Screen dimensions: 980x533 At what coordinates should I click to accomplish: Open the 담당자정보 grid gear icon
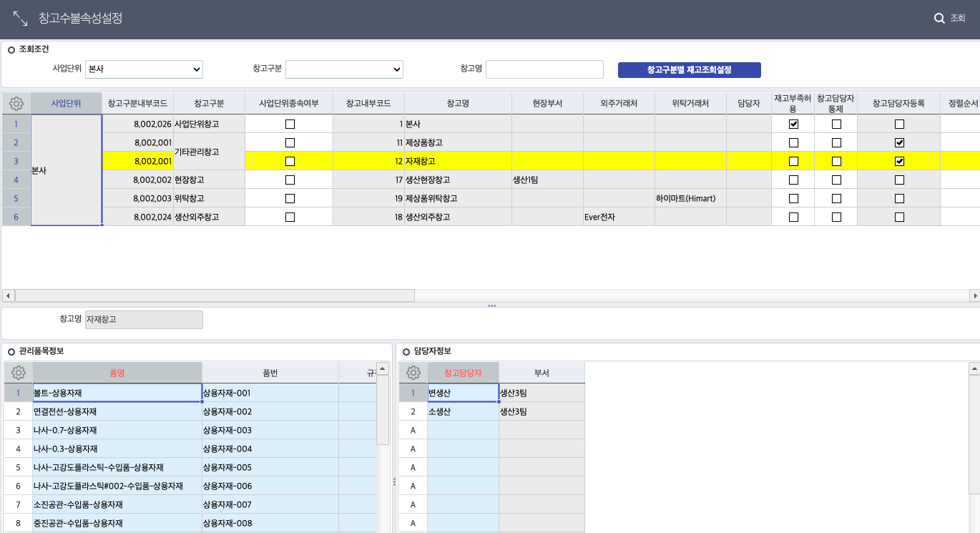click(413, 373)
